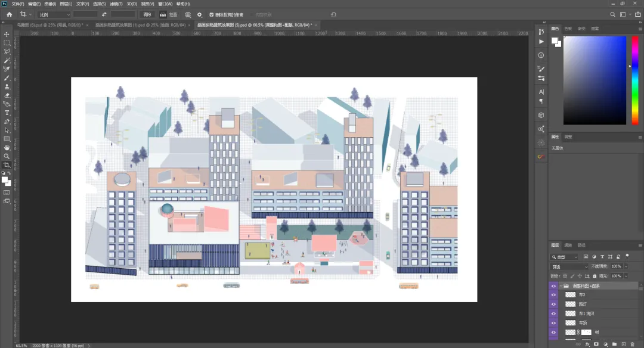Select the Type tool in toolbar
This screenshot has height=348, width=644.
(x=7, y=113)
